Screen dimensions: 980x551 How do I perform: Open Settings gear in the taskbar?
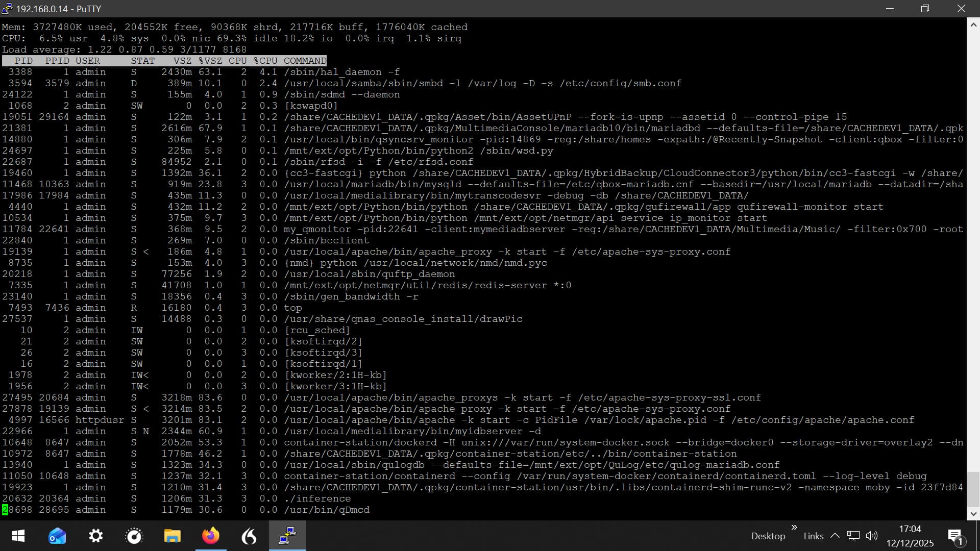point(95,536)
